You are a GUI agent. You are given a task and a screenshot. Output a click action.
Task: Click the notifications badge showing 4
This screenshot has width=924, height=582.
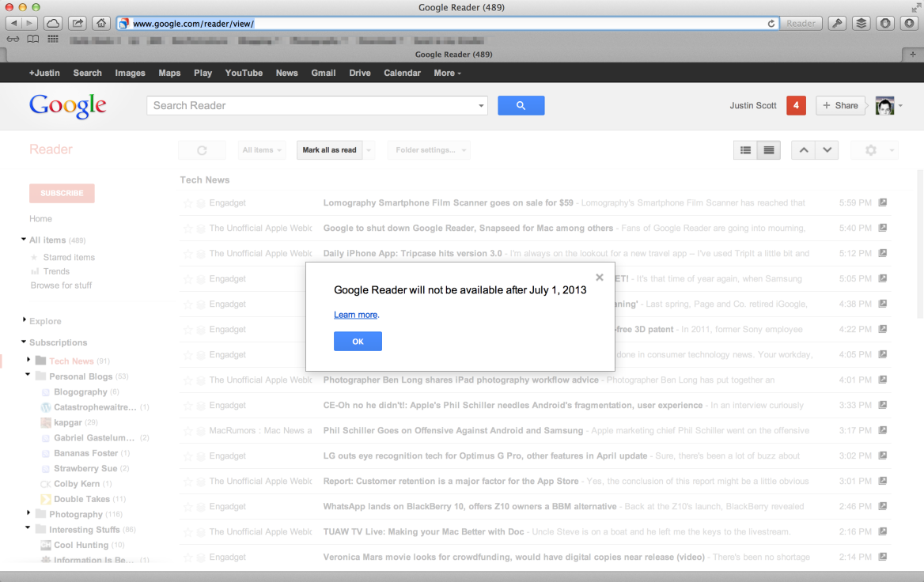click(796, 105)
